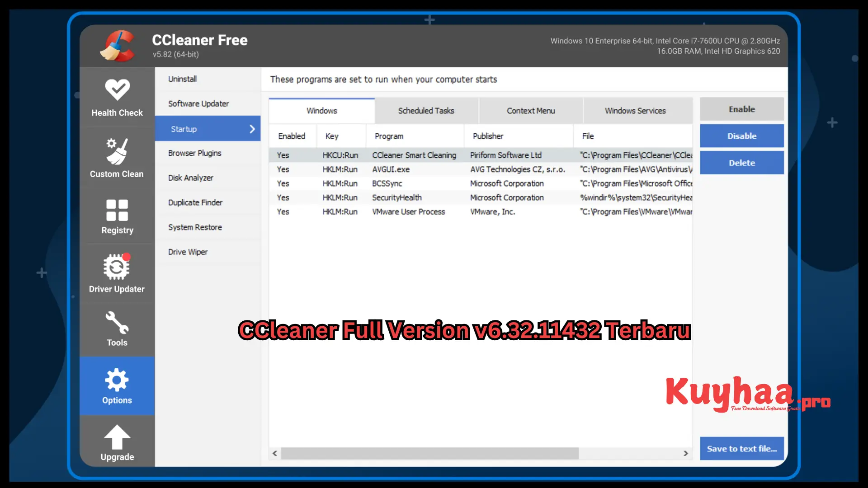Open the Health Check panel
Viewport: 868px width, 488px height.
(x=117, y=97)
